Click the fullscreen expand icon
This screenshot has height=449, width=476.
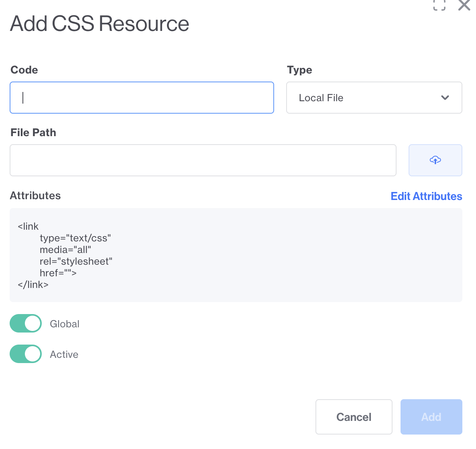(439, 6)
